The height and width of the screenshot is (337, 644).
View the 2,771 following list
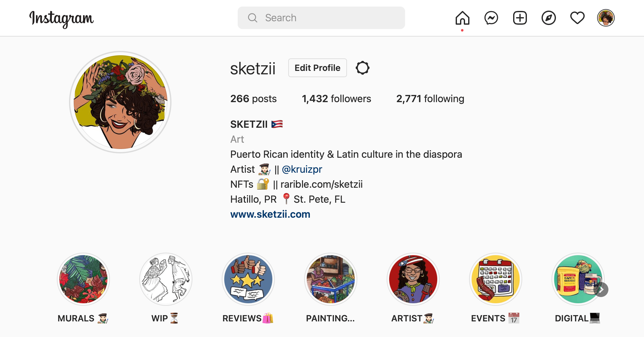[x=430, y=99]
